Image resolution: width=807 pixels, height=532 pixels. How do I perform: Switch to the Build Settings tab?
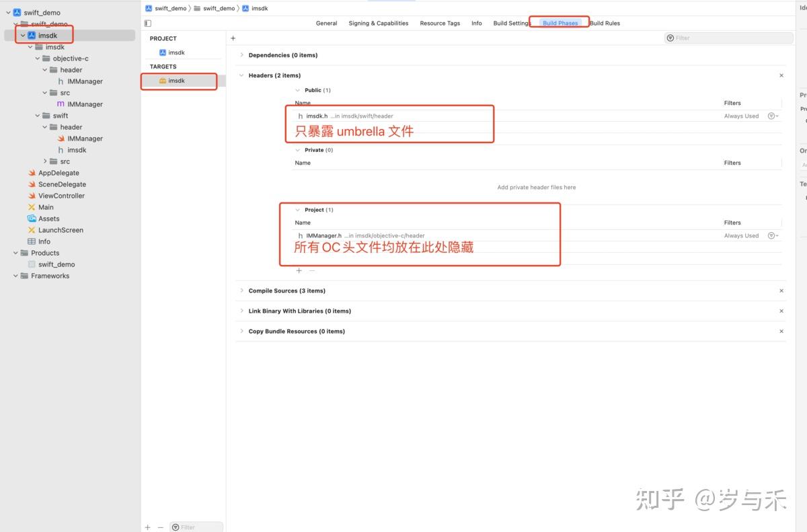click(510, 23)
